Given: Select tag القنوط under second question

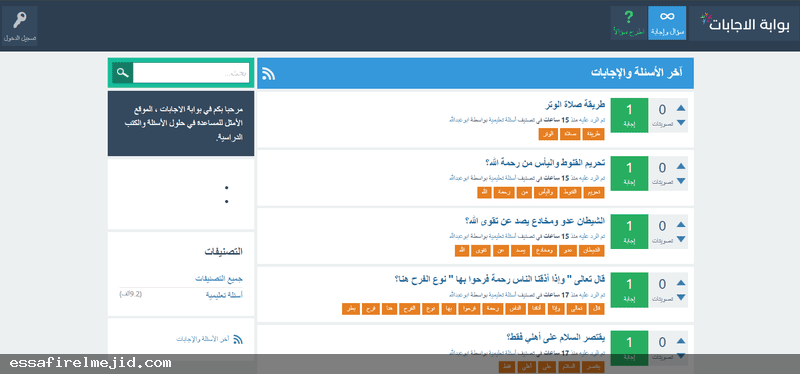Looking at the screenshot, I should pos(569,192).
